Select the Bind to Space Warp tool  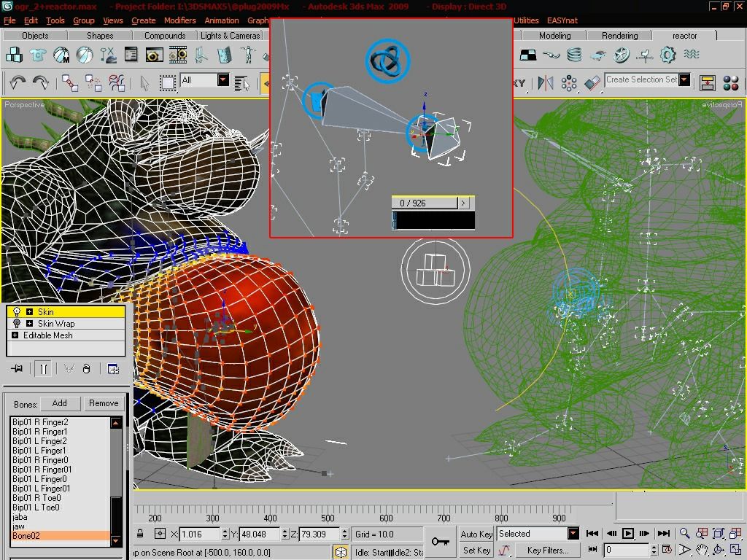[x=117, y=83]
